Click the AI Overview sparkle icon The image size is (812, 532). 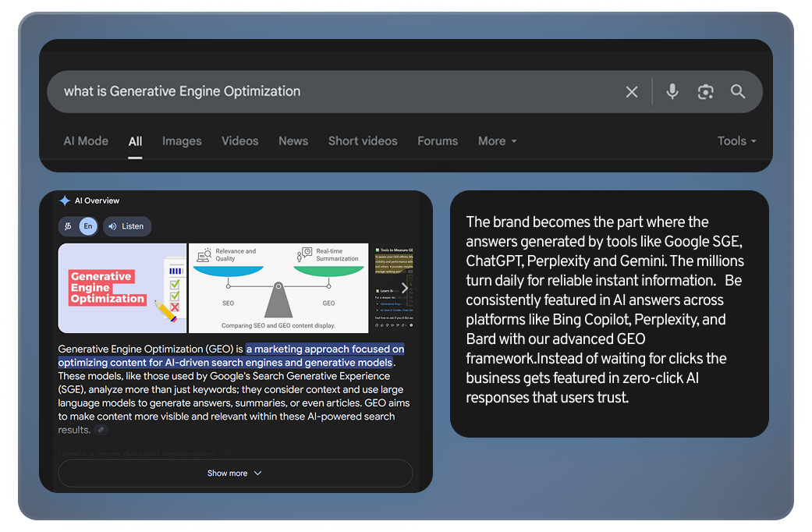pos(65,200)
